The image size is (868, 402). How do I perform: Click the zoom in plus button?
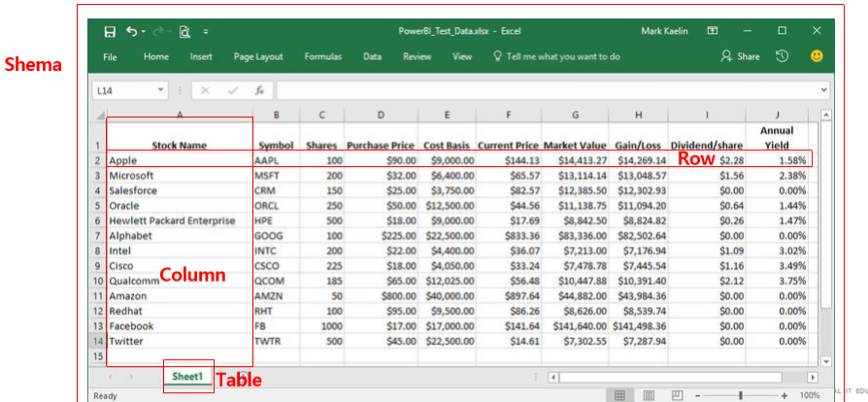click(784, 396)
